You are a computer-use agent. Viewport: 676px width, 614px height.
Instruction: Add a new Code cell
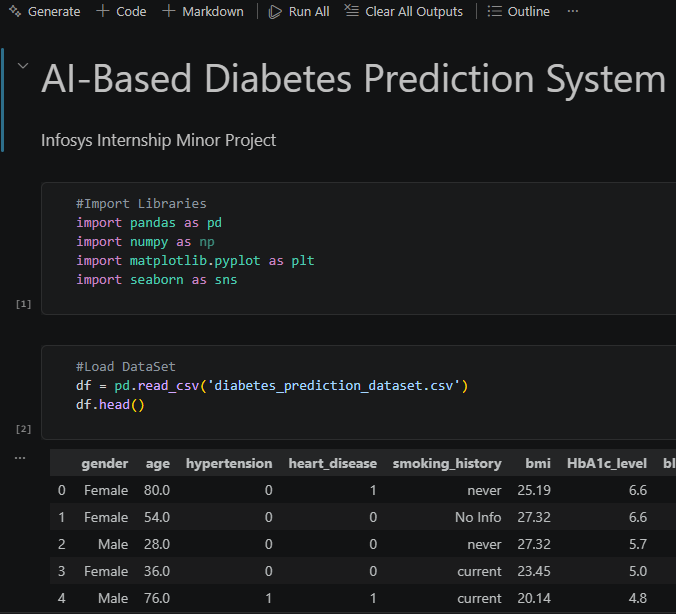tap(121, 11)
